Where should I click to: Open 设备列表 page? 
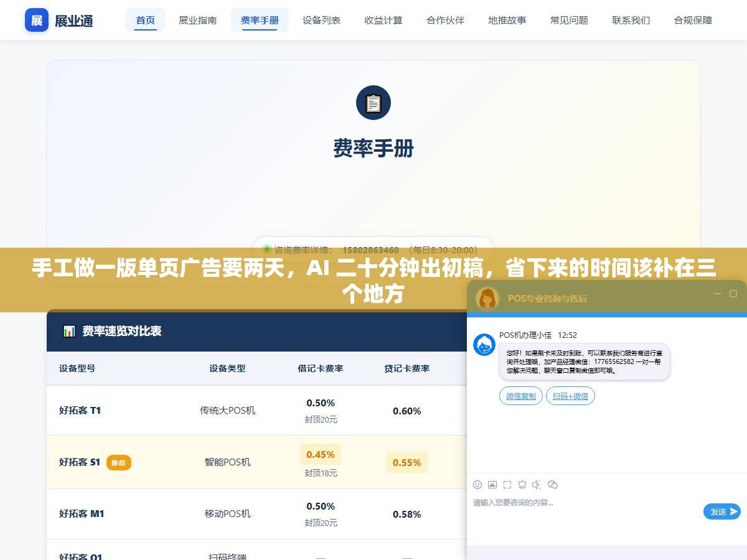click(322, 20)
